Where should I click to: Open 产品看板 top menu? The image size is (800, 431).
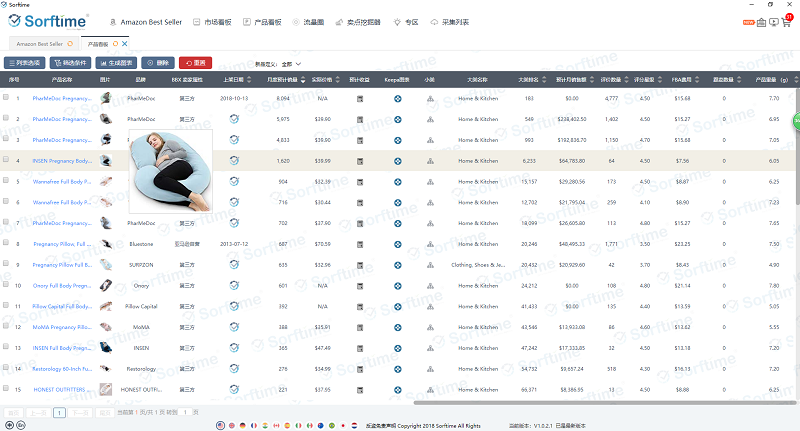(x=262, y=22)
